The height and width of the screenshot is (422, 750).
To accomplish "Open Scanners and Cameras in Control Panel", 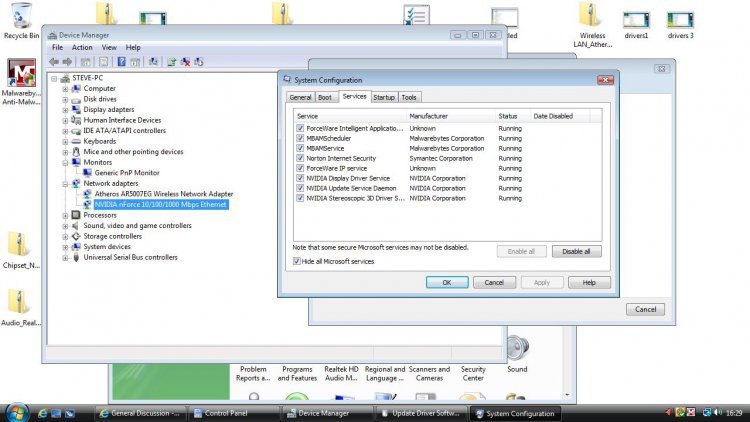I will 429,373.
